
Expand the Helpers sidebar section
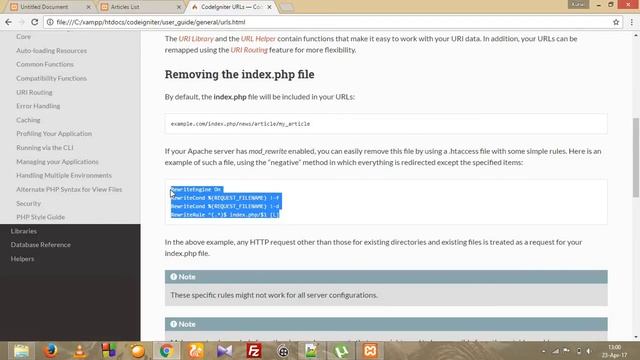[x=22, y=259]
